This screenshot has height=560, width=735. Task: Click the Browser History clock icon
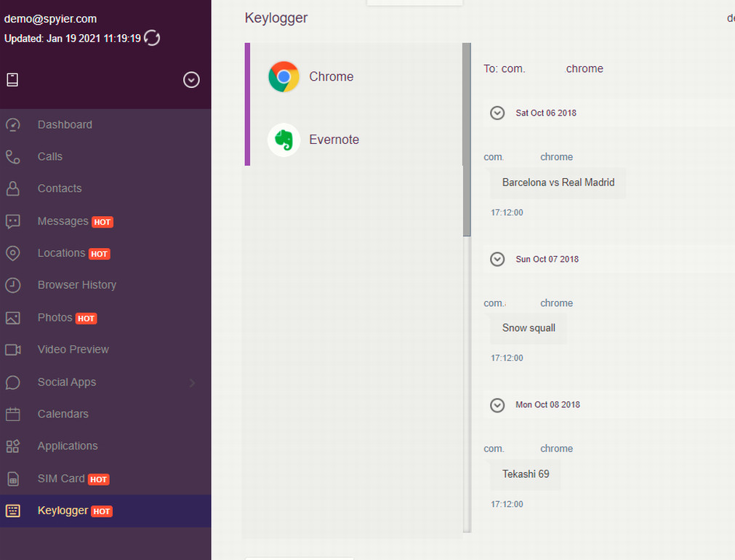click(x=12, y=285)
